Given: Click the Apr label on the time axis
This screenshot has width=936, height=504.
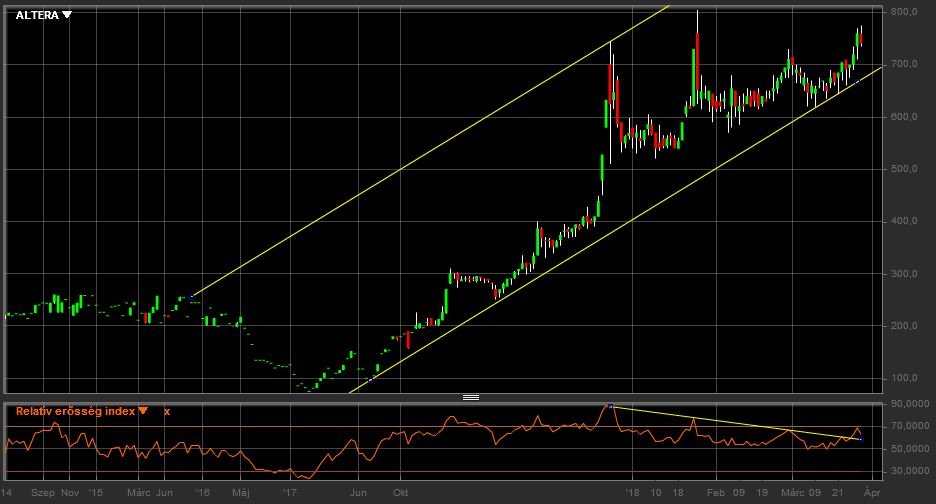Looking at the screenshot, I should [x=872, y=493].
